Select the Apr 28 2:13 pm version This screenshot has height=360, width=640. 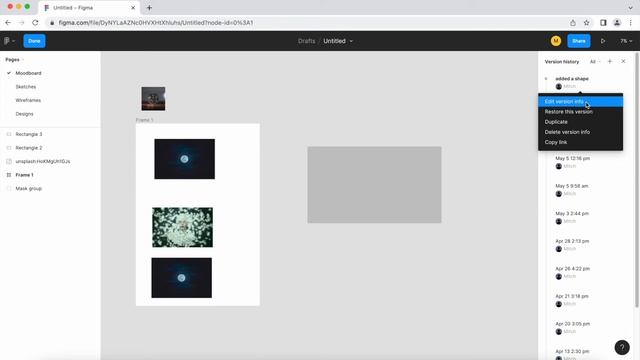click(572, 241)
